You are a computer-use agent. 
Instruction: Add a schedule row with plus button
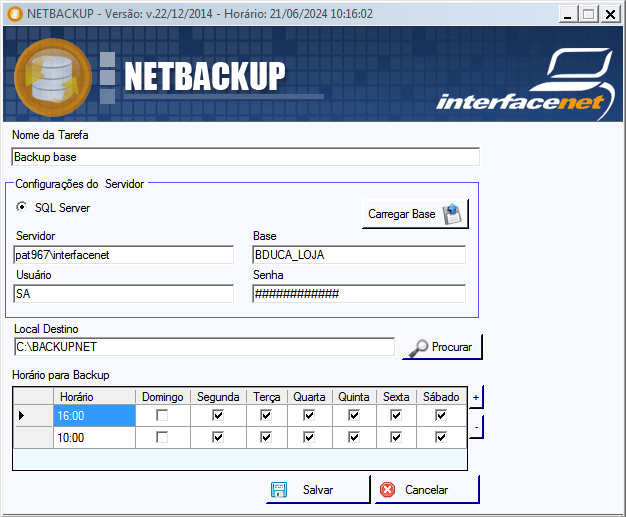(x=476, y=397)
